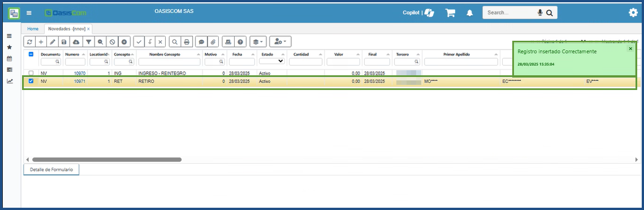Click the microphone in the search box

(540, 13)
